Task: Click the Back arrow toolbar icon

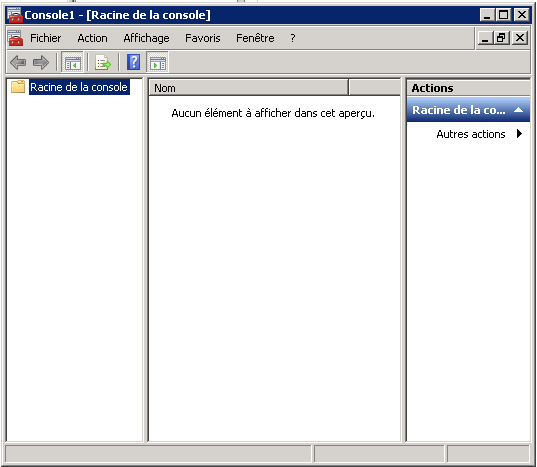Action: [18, 62]
